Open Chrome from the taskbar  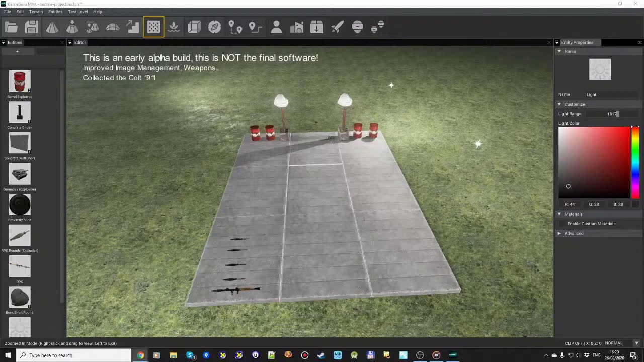coord(140,355)
